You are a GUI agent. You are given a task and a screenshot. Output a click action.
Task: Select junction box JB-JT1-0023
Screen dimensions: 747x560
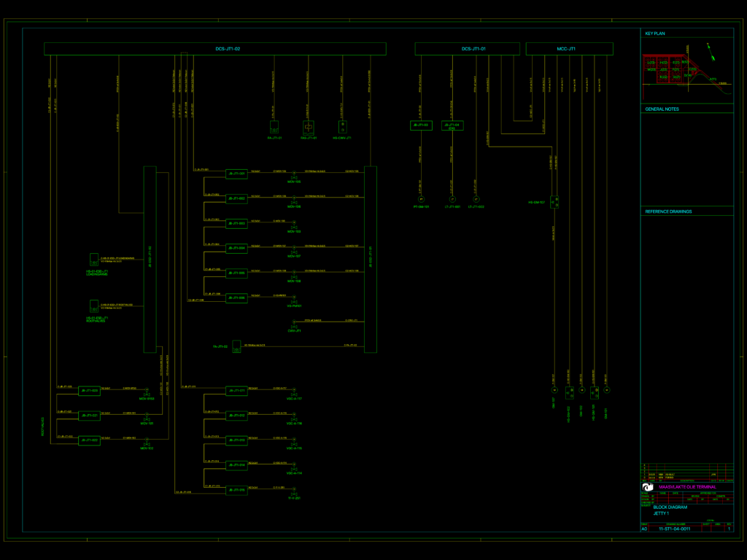[89, 391]
